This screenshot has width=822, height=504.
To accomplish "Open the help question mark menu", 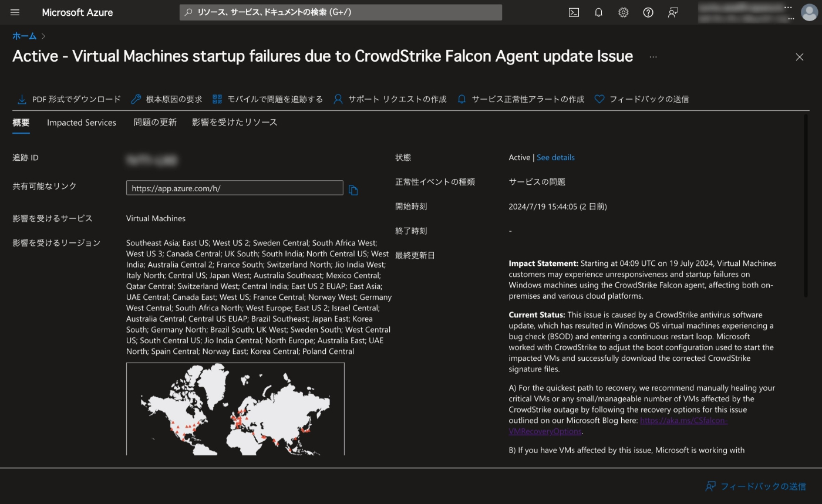I will point(648,12).
